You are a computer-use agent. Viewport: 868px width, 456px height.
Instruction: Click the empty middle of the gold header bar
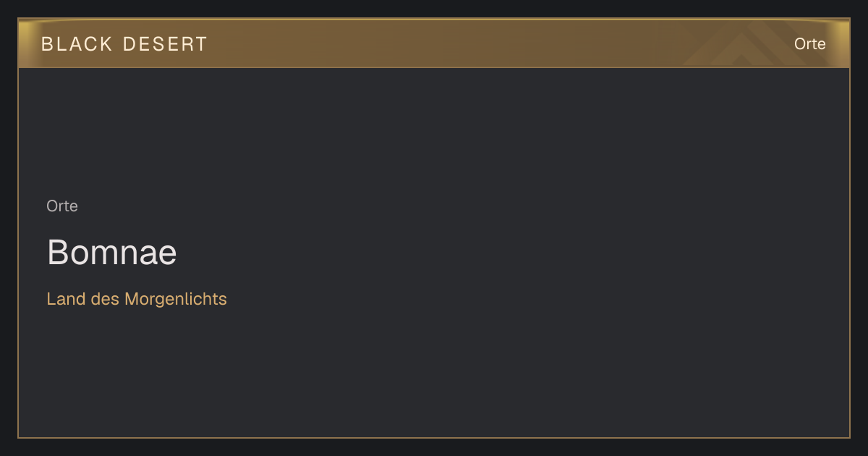pos(434,43)
